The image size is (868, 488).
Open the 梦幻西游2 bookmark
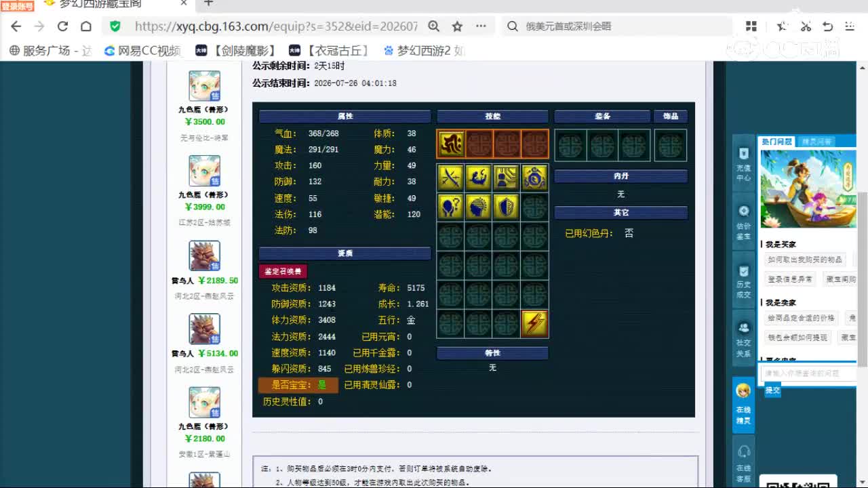(424, 50)
